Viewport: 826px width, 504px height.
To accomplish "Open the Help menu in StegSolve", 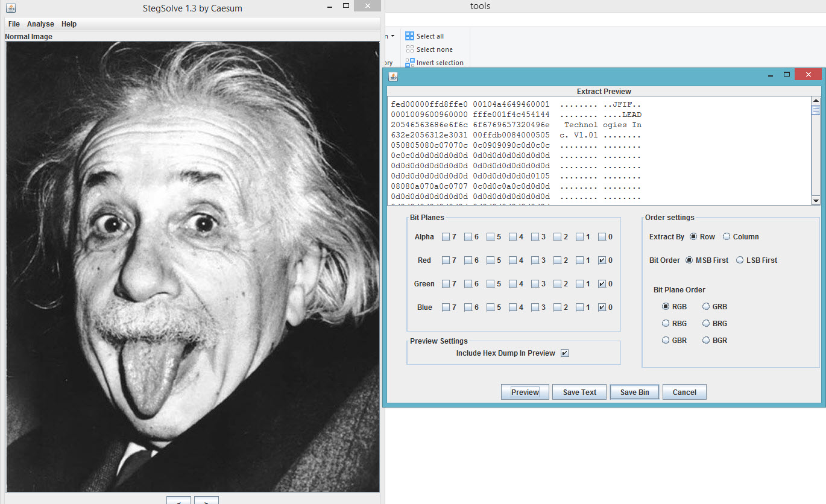I will click(x=69, y=24).
